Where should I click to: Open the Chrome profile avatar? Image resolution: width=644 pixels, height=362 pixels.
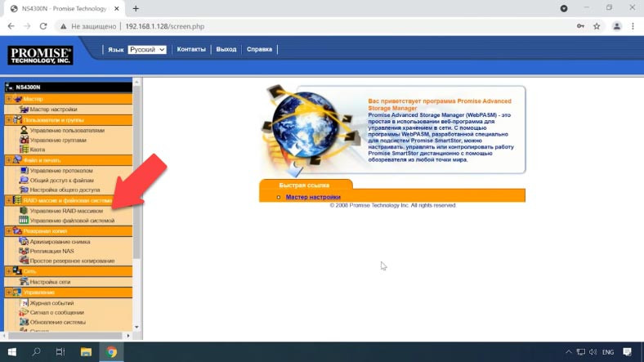(x=616, y=26)
